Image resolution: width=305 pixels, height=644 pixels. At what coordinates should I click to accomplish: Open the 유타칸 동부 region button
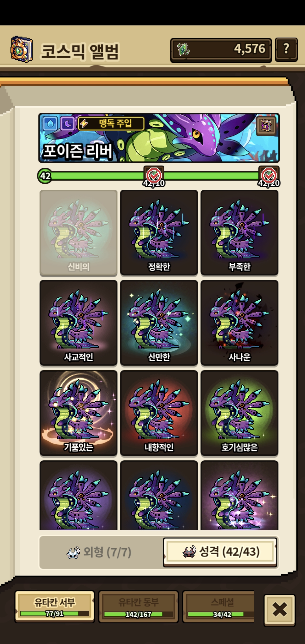coord(138,606)
